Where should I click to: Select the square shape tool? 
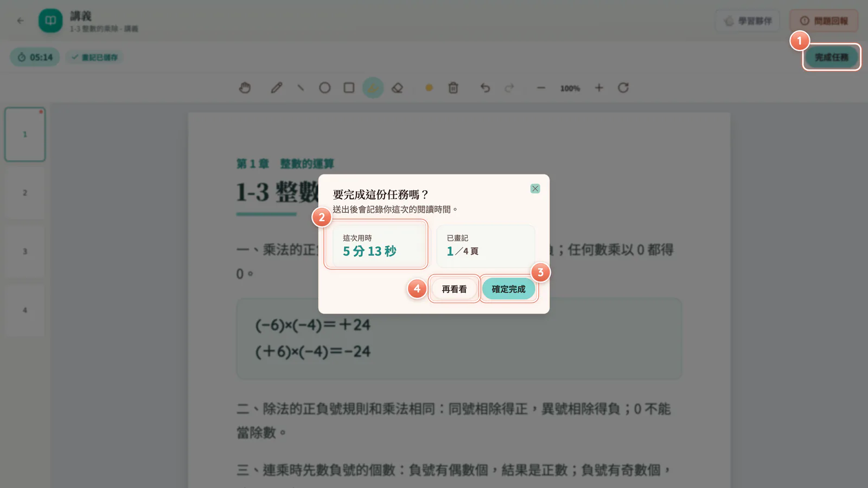pos(349,88)
